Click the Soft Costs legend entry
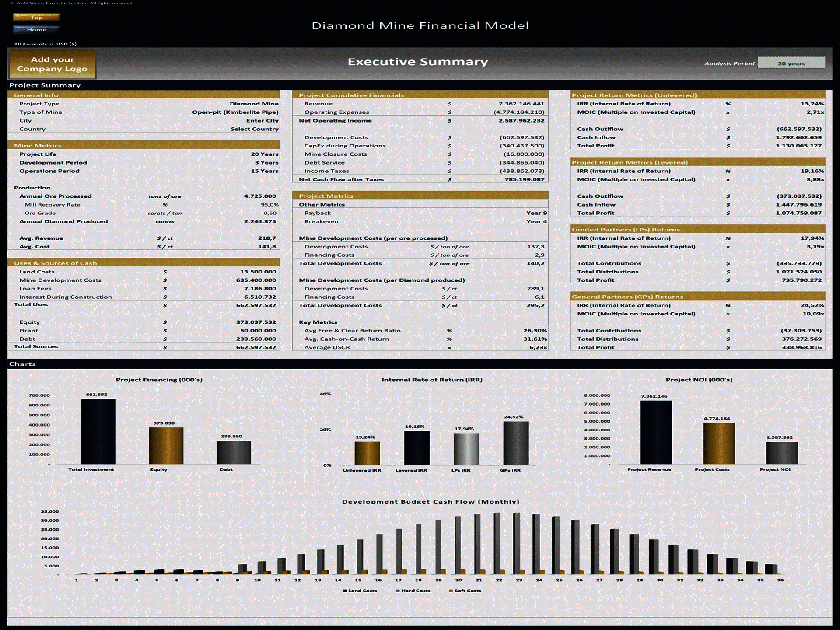This screenshot has width=840, height=630. coord(465,591)
